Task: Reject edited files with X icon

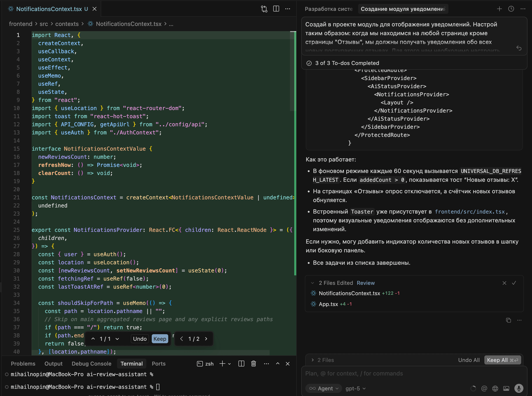Action: [x=504, y=283]
